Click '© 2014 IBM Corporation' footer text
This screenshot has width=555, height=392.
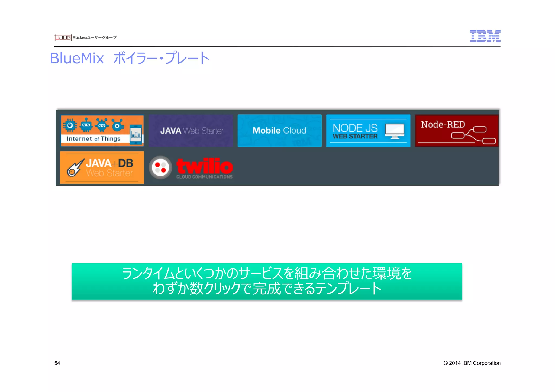point(472,363)
